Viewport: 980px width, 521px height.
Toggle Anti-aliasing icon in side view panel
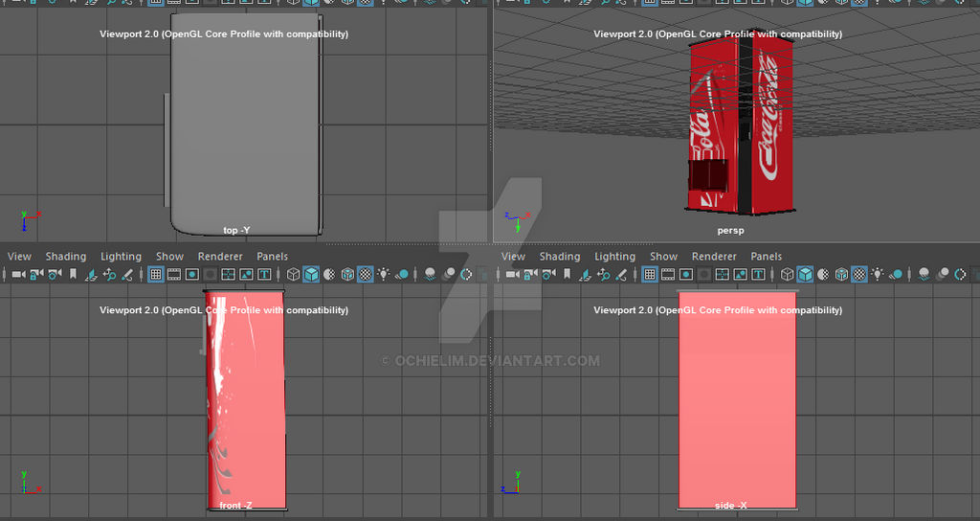click(x=960, y=274)
